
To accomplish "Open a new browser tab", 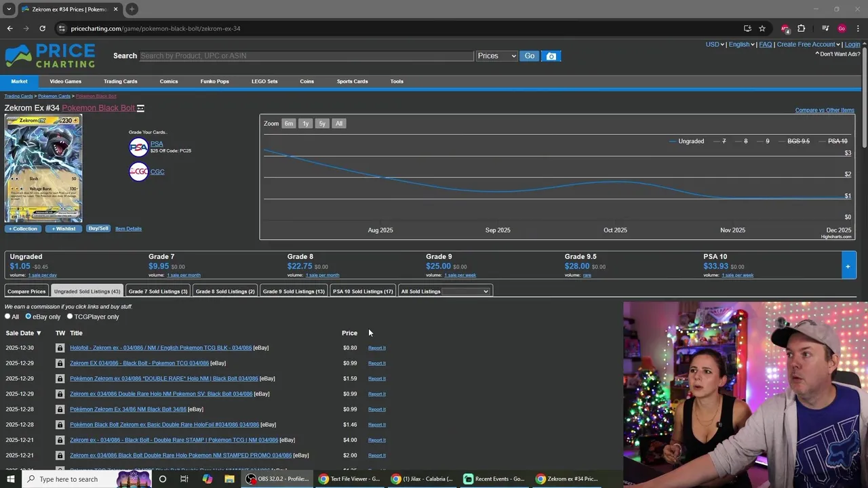I will pyautogui.click(x=132, y=9).
